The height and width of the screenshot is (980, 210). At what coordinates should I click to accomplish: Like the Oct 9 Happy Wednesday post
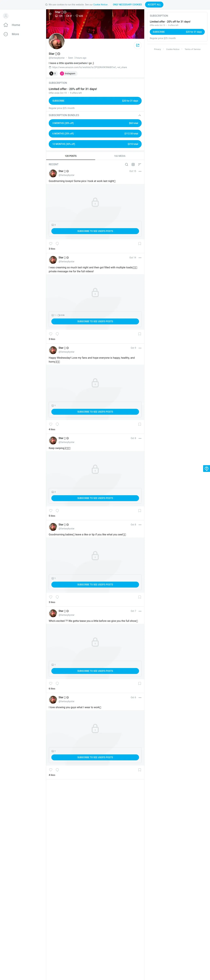(51, 424)
